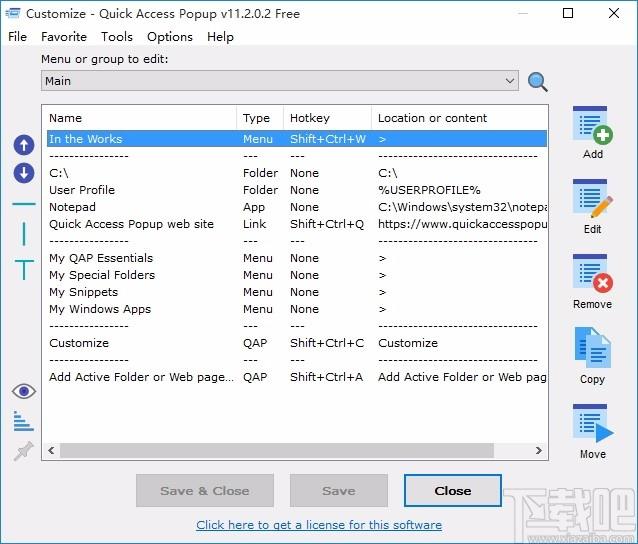Viewport: 638px width, 544px height.
Task: Click the Shift+Ctrl+A hotkey cell
Action: 326,377
